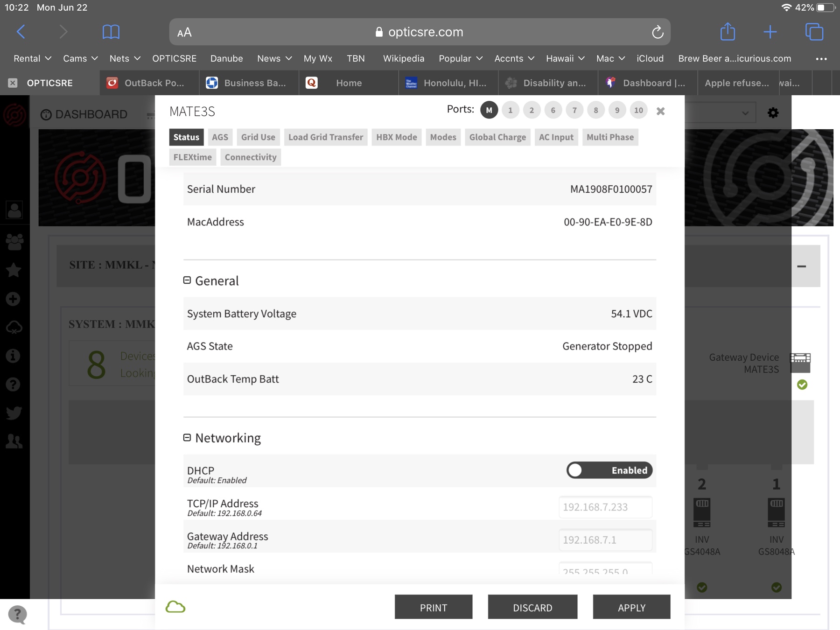Click the add plus sidebar icon
Screen dimensions: 840x630
[x=13, y=299]
